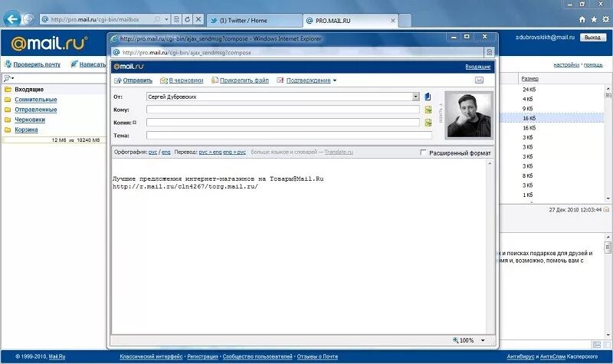Click the Написать link in main window

point(92,64)
